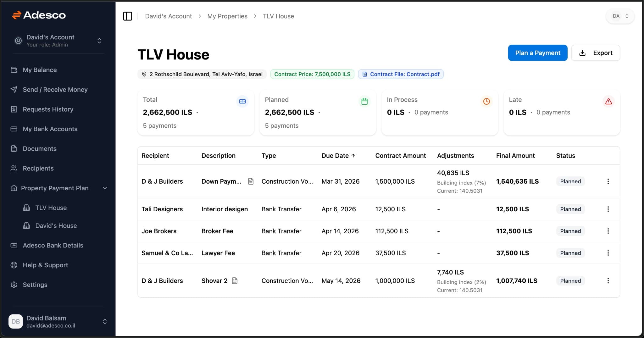Click the clock icon on the In Process card

tap(486, 101)
